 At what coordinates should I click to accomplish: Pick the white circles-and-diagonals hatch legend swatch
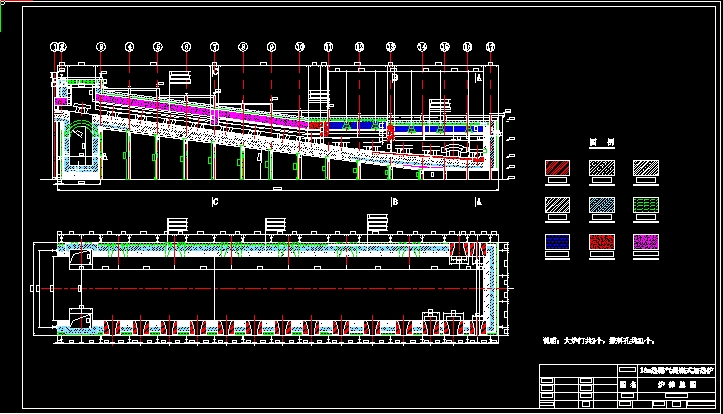click(602, 168)
